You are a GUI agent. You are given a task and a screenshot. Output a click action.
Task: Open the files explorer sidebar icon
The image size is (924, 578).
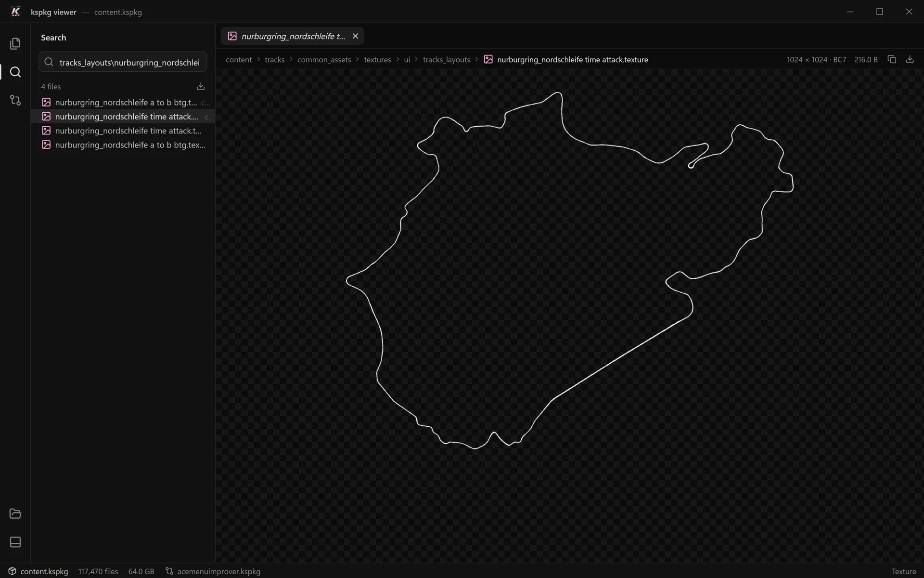(15, 43)
